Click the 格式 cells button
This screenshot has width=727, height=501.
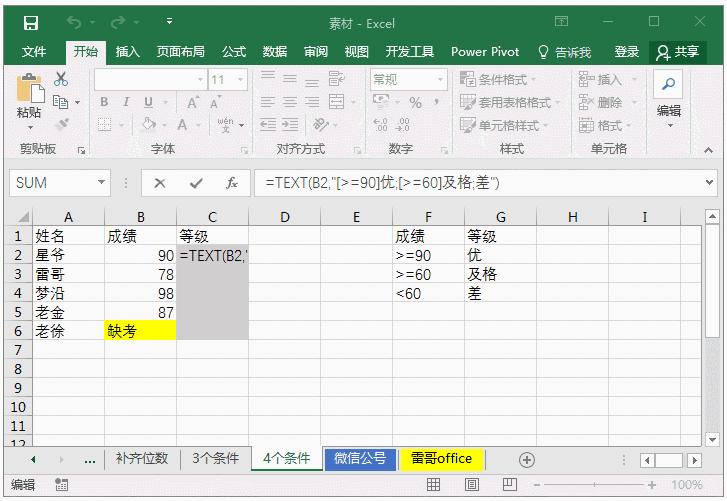(x=605, y=125)
